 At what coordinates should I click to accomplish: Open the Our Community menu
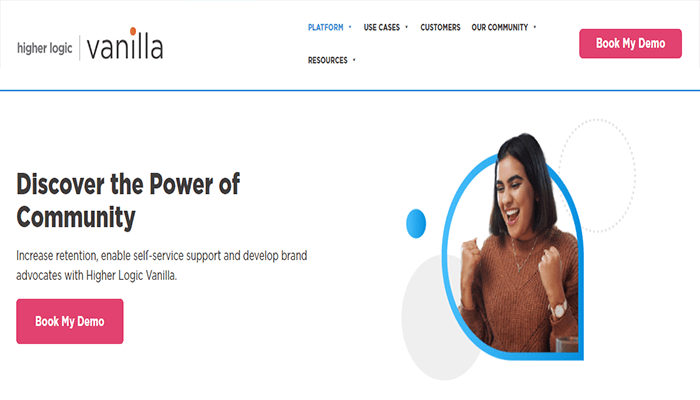(x=500, y=27)
